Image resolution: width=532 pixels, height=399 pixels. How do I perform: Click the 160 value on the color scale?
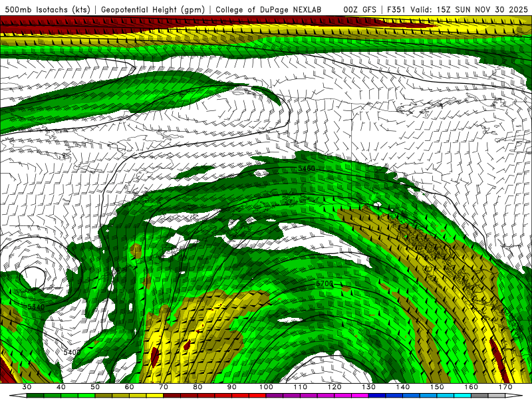tap(471, 387)
